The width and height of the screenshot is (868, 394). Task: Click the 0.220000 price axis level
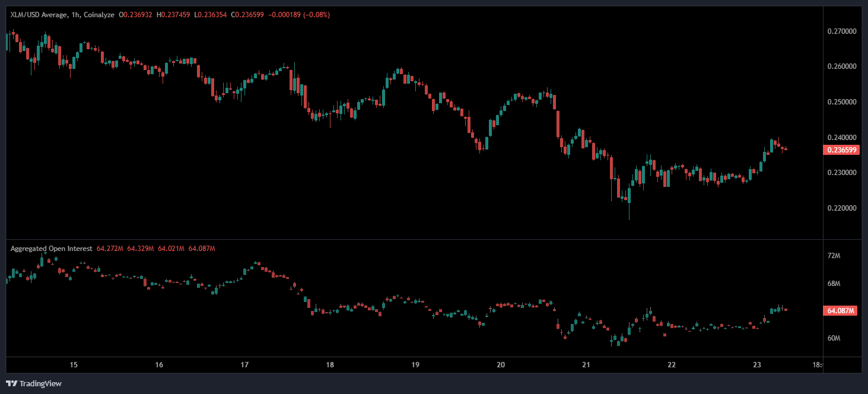click(x=841, y=208)
